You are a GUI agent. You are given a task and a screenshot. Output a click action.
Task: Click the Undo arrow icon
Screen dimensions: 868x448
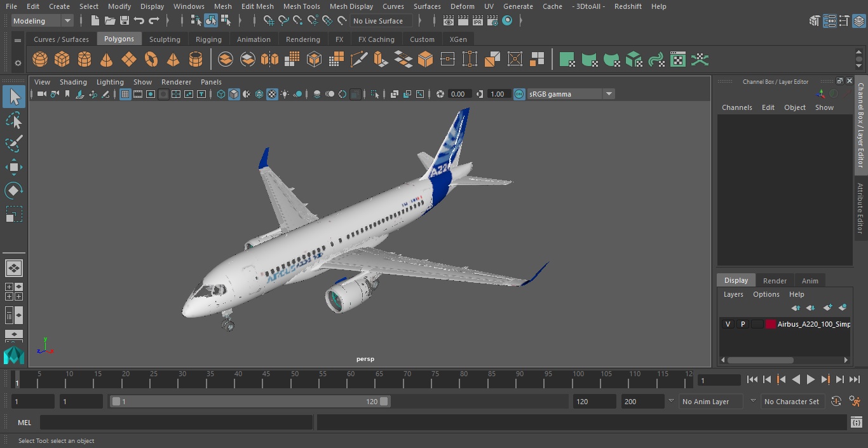pyautogui.click(x=139, y=21)
